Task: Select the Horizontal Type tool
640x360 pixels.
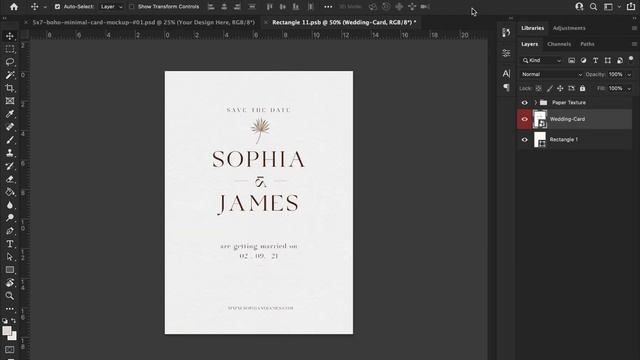Action: click(x=10, y=244)
